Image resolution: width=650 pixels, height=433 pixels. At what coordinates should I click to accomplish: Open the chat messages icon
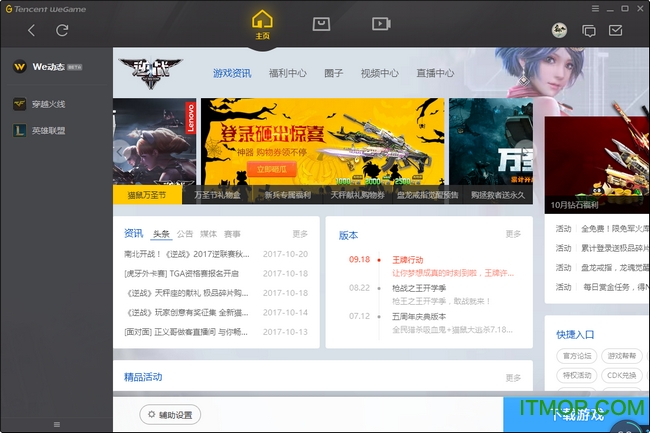[589, 31]
